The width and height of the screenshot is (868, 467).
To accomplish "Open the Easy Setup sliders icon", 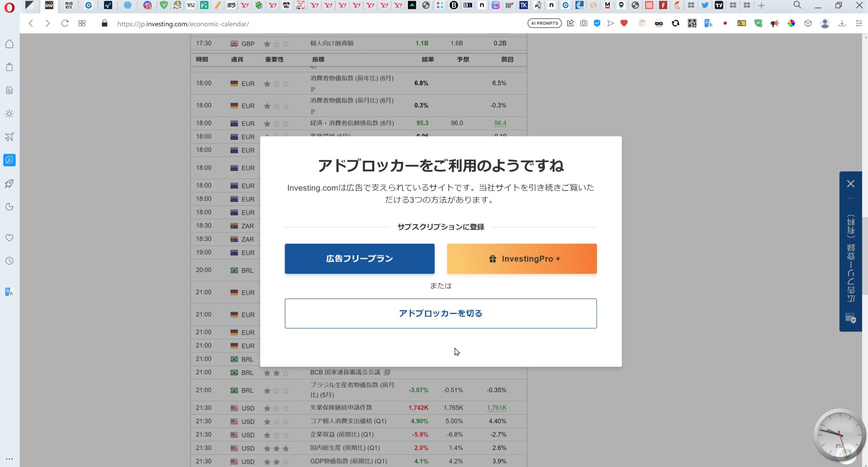I will (859, 23).
